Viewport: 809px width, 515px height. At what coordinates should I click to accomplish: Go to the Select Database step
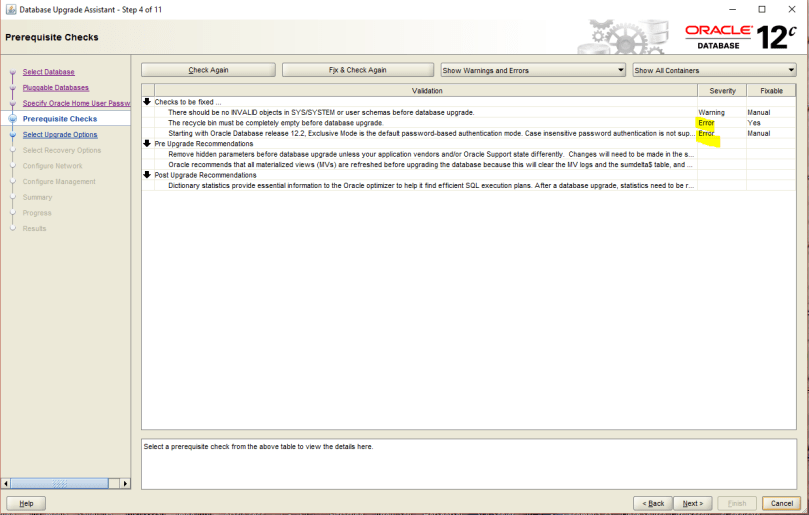coord(48,72)
